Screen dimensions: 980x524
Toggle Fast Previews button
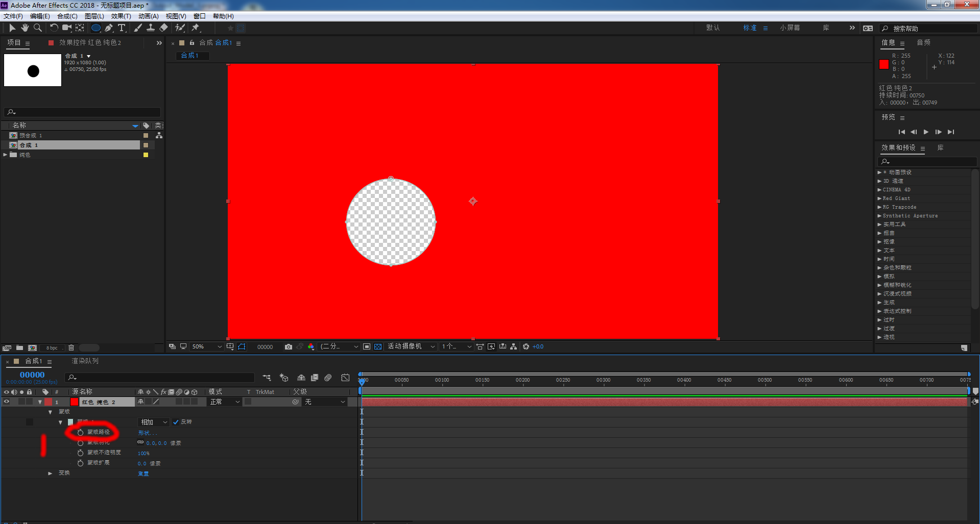click(x=491, y=347)
